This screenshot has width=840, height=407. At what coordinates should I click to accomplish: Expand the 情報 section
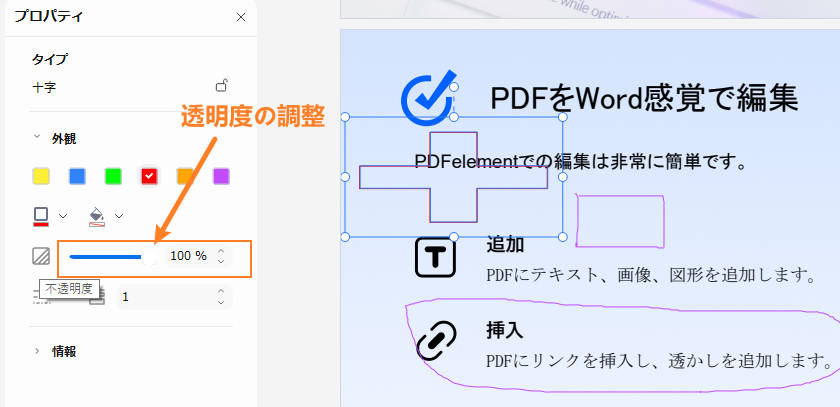click(x=37, y=351)
